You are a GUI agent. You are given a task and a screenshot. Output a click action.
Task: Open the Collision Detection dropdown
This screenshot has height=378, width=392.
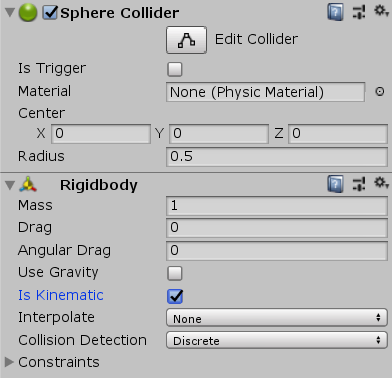pos(277,340)
